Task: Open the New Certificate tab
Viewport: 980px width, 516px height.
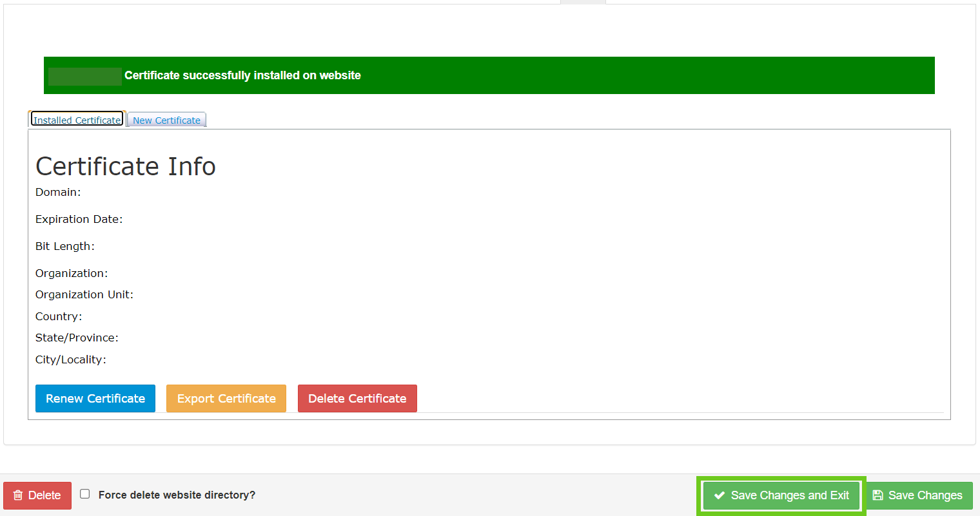Action: point(166,120)
